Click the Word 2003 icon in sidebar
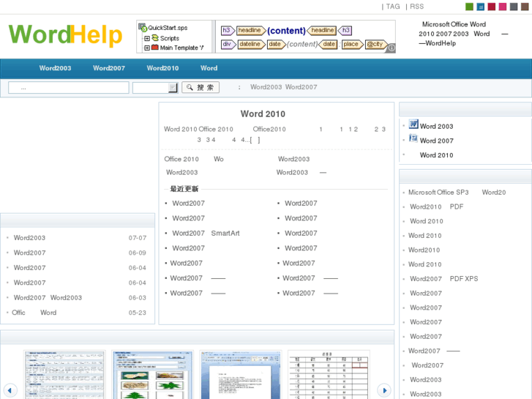This screenshot has height=399, width=532. 413,124
